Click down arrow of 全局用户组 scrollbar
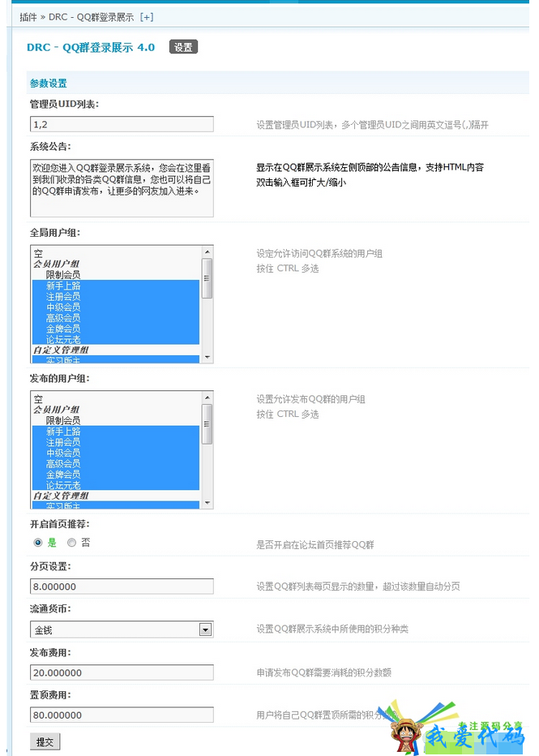 [x=207, y=357]
